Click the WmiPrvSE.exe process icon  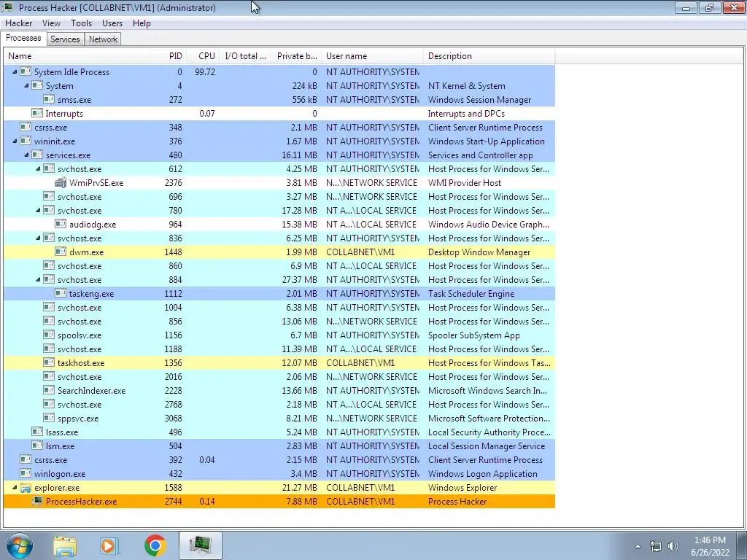(61, 183)
